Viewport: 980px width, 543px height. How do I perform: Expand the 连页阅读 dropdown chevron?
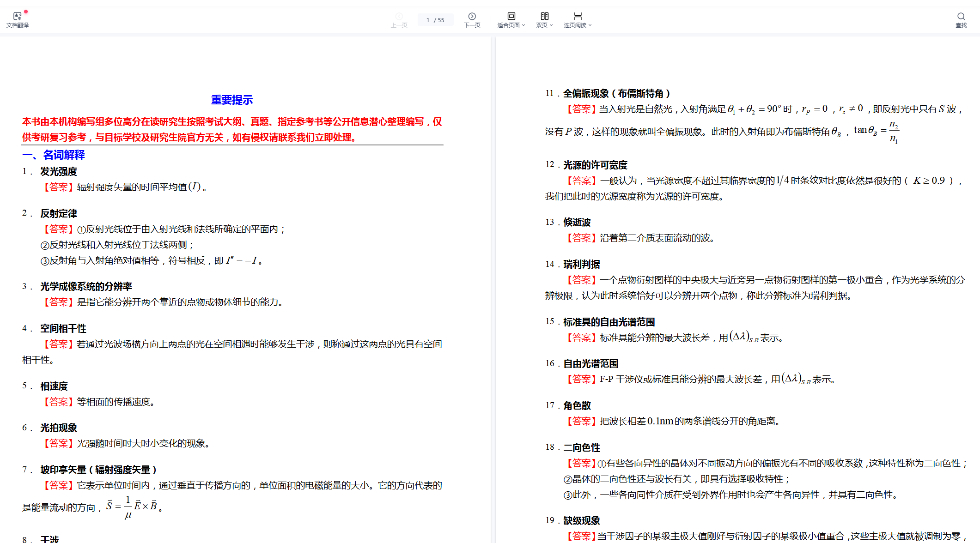pos(590,25)
